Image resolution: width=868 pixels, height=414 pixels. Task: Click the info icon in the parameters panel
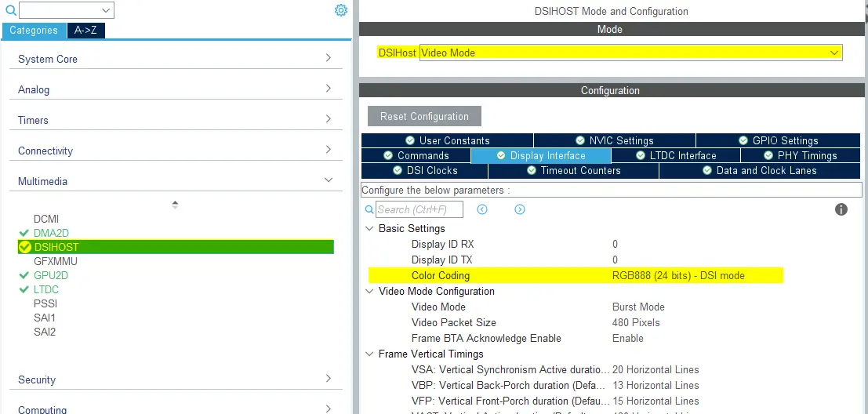point(841,209)
